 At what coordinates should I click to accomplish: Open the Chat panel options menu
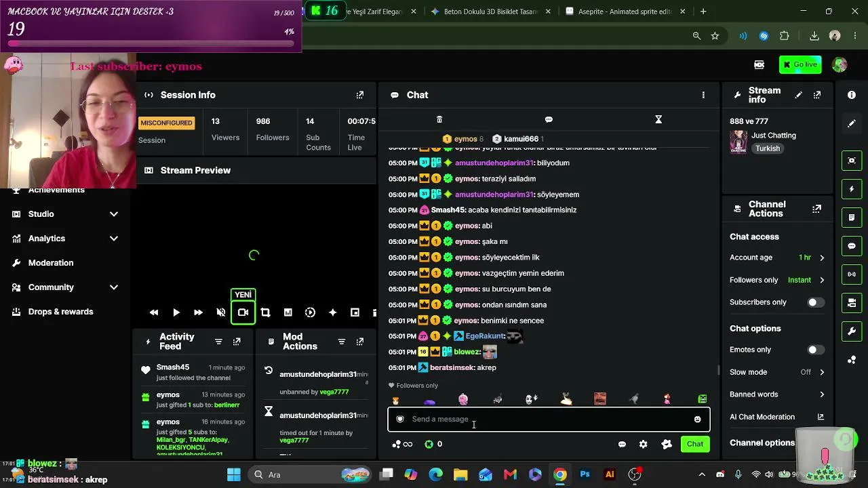point(703,95)
